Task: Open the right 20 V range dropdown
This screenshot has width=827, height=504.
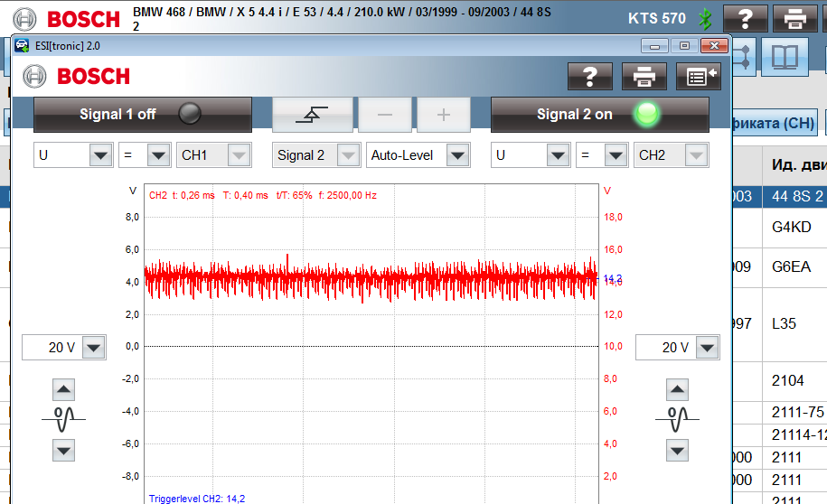Action: (x=678, y=348)
